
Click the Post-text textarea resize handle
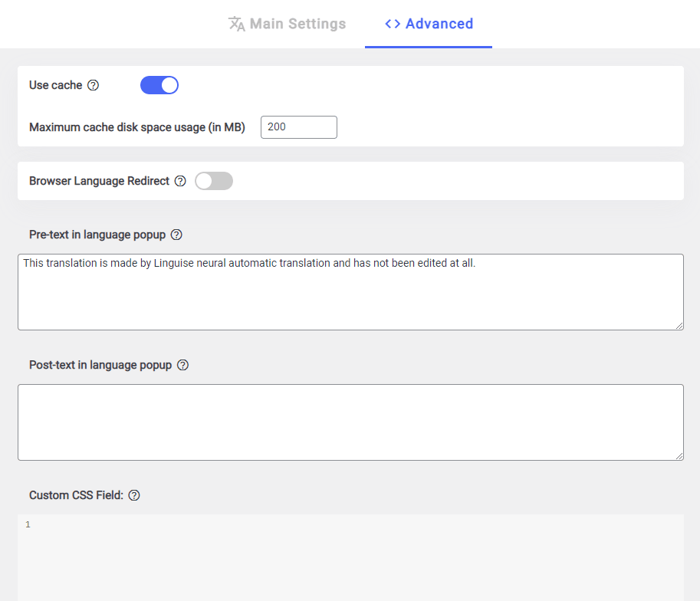click(679, 456)
